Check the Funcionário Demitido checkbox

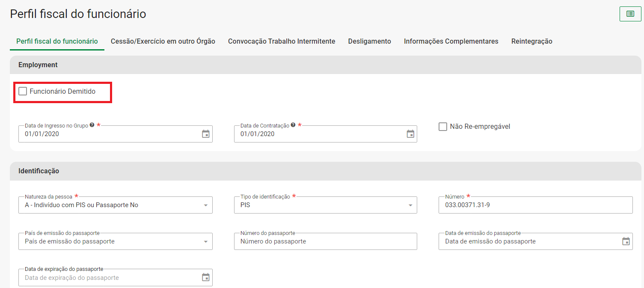point(23,91)
